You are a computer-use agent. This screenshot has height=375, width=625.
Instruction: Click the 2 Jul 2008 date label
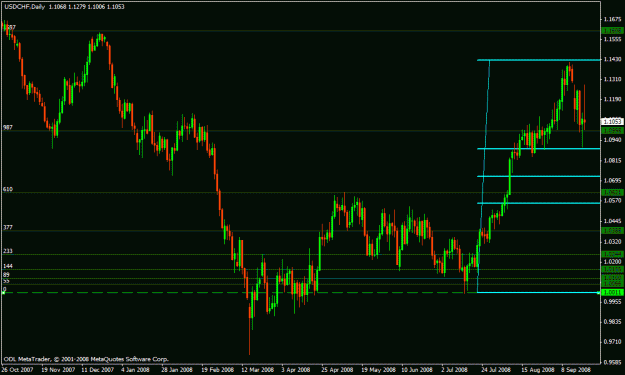455,370
